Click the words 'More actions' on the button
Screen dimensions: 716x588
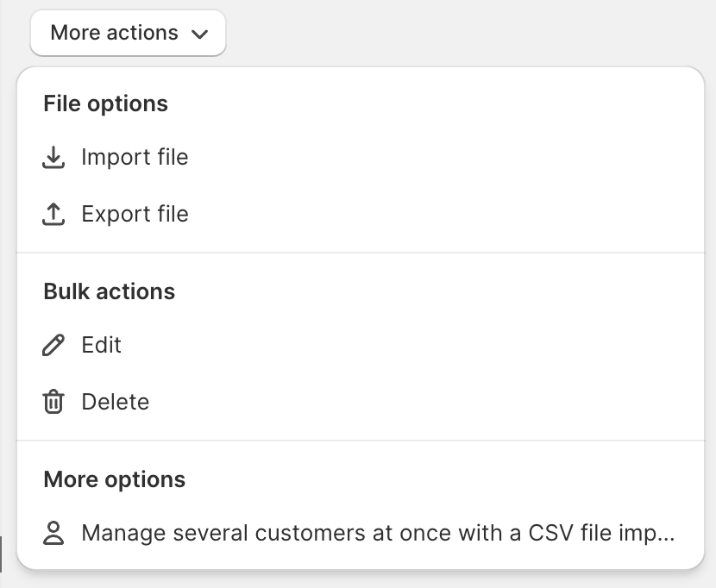click(114, 33)
